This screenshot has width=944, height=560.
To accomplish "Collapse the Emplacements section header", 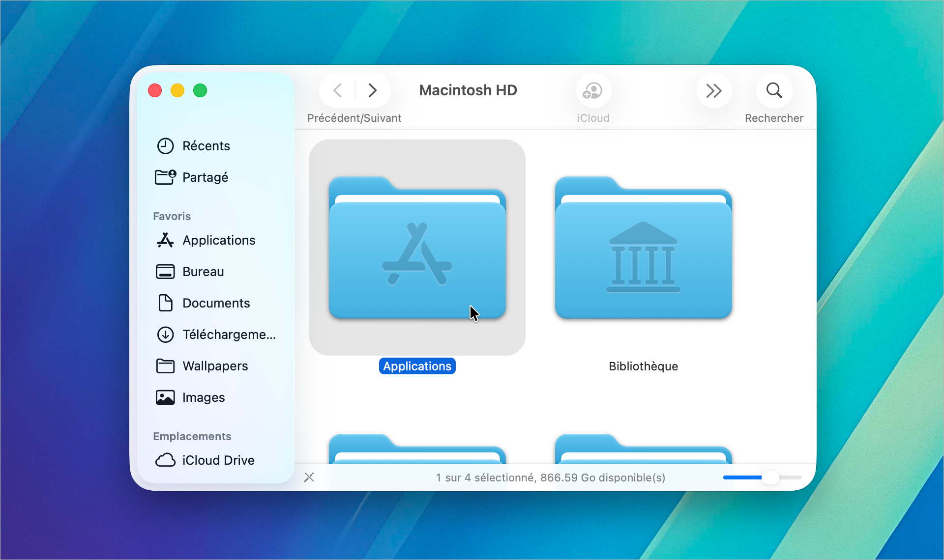I will 192,436.
